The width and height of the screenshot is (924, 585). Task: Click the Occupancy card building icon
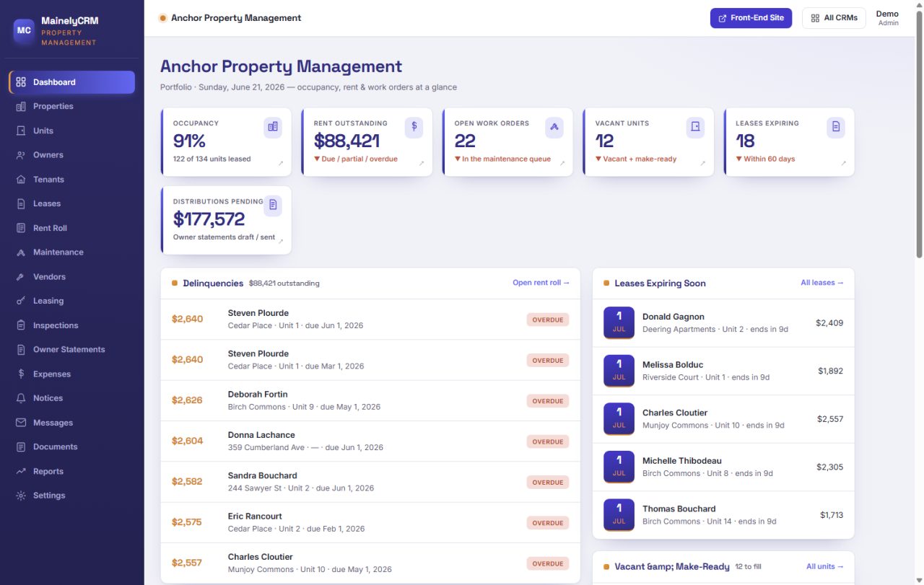(273, 127)
